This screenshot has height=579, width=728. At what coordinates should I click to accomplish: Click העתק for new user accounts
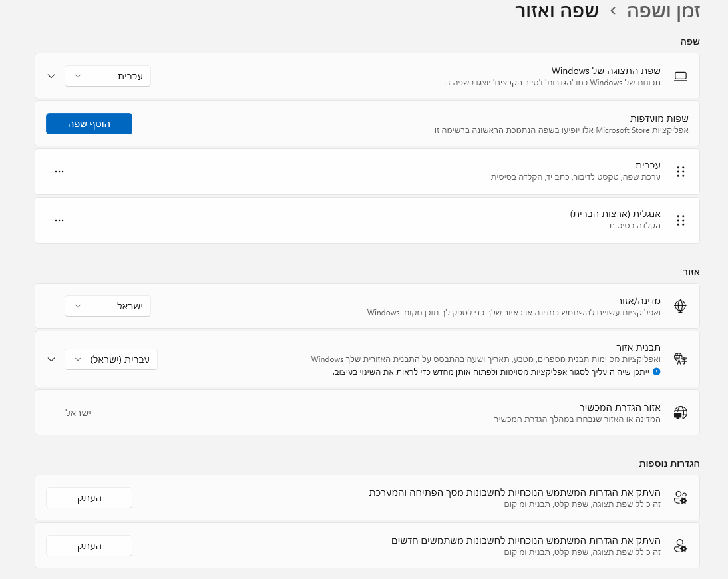coord(89,546)
